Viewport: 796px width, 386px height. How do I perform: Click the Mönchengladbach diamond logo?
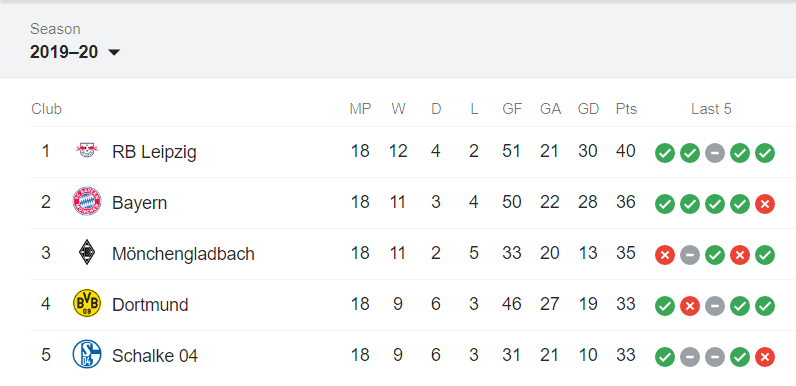coord(87,252)
